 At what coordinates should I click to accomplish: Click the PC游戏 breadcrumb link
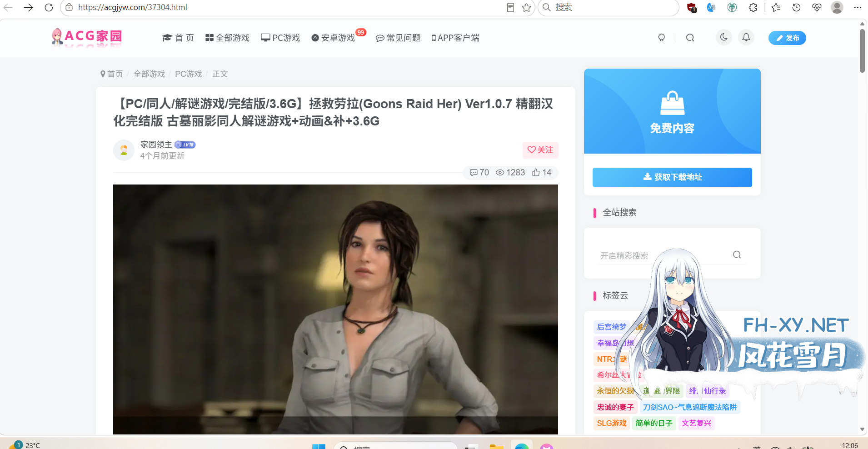(x=189, y=74)
